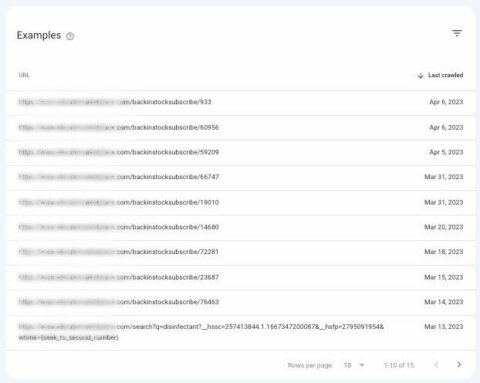Click the Mar 13, 2023 crawl date
The height and width of the screenshot is (383, 480).
(444, 327)
